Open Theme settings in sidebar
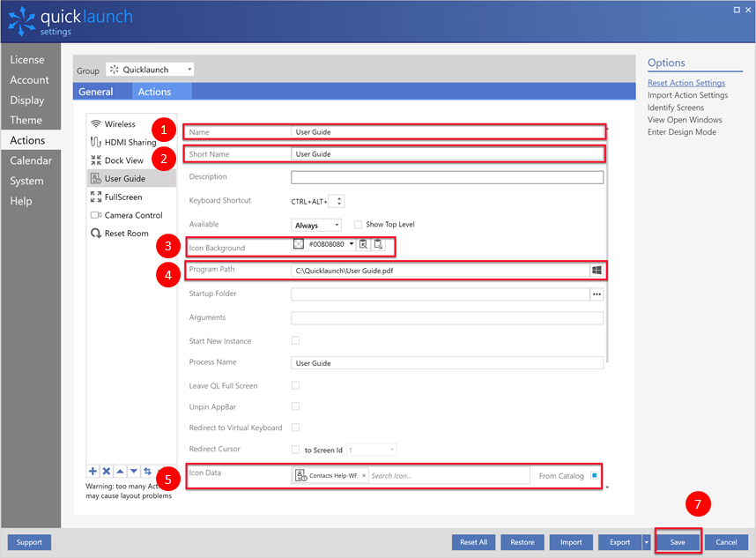 [x=26, y=120]
